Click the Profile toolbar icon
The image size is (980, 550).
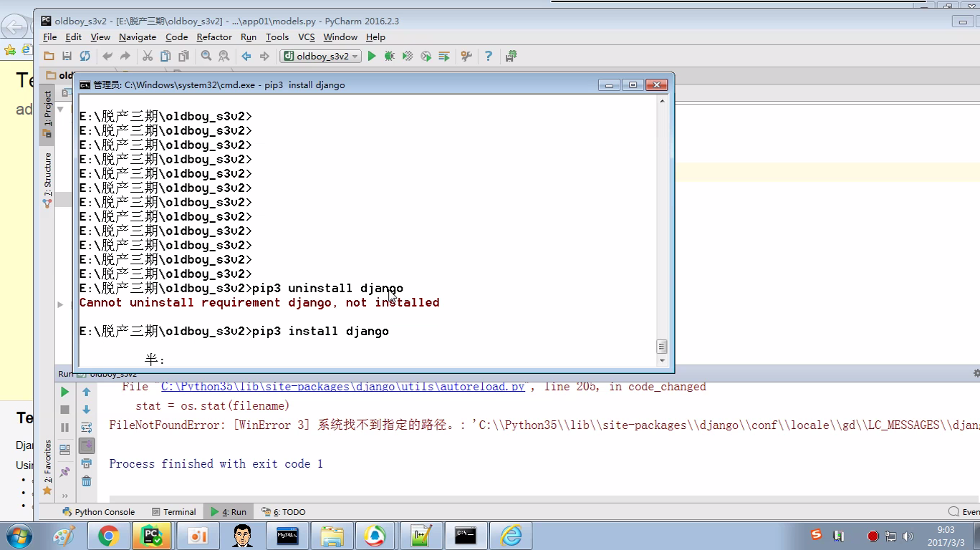426,56
